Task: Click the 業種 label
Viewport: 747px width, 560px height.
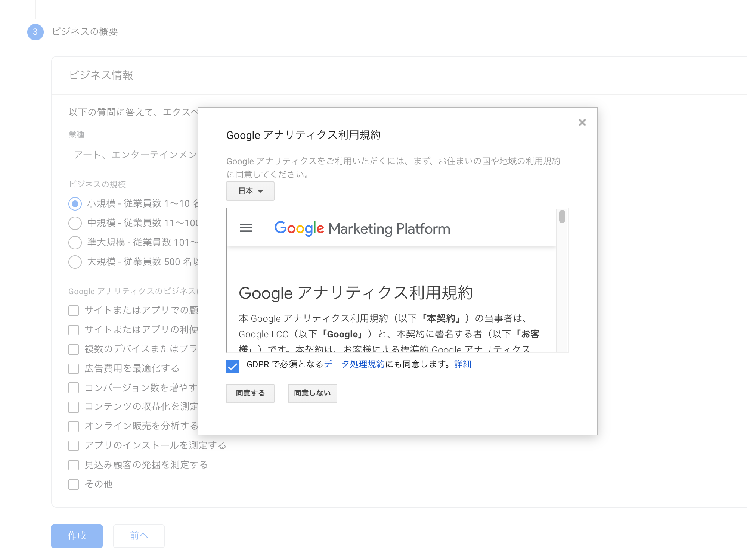Action: point(77,134)
